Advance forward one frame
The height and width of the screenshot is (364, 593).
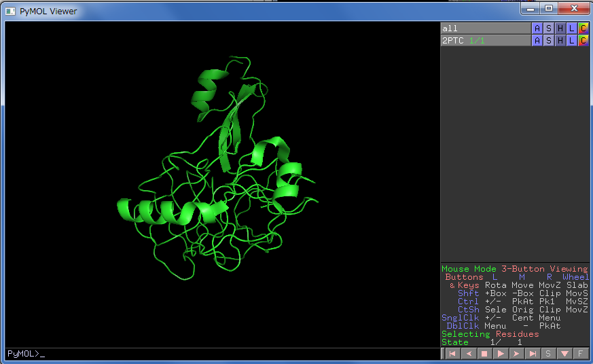pos(516,354)
